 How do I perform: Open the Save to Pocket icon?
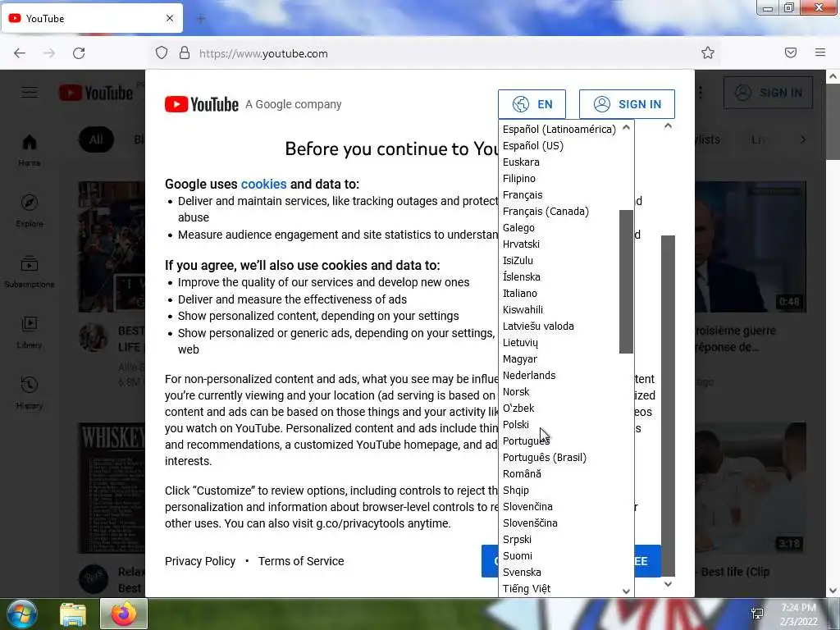point(790,52)
